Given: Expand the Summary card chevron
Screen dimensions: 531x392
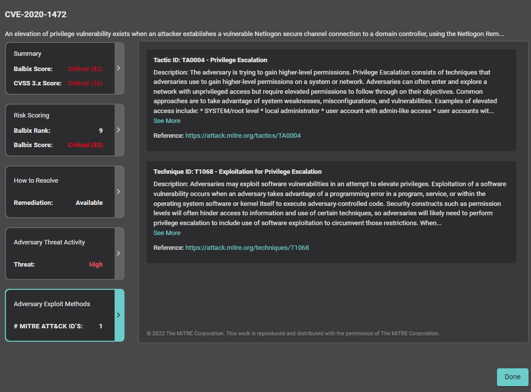Looking at the screenshot, I should [119, 68].
